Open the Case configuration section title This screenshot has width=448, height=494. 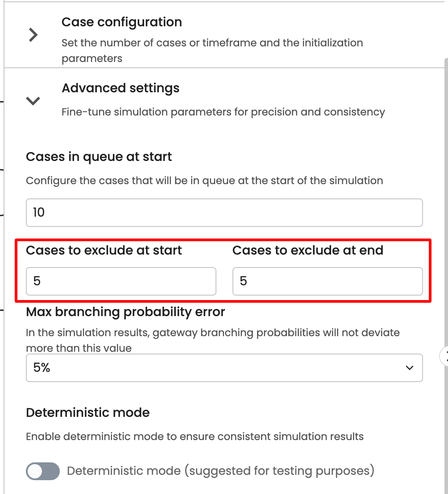[121, 22]
